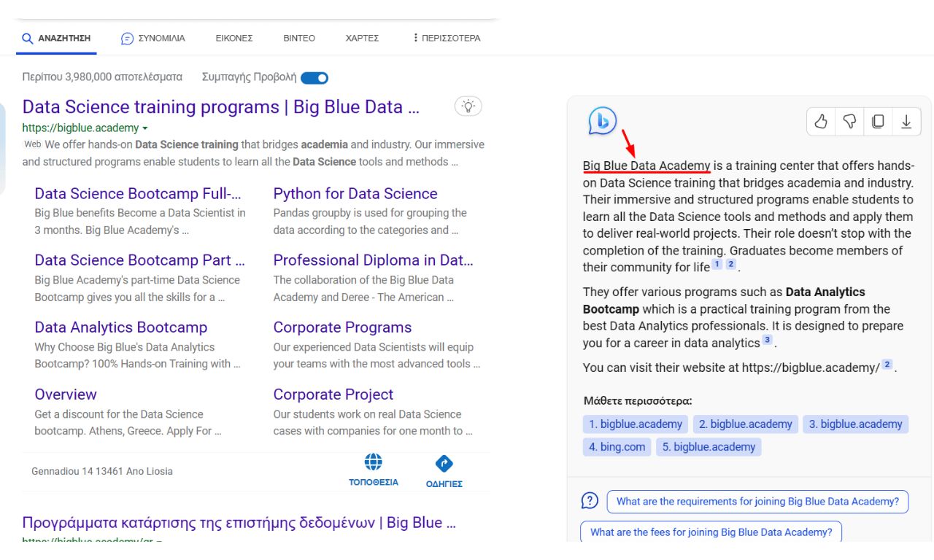Click the question mark suggestions icon

(x=590, y=501)
